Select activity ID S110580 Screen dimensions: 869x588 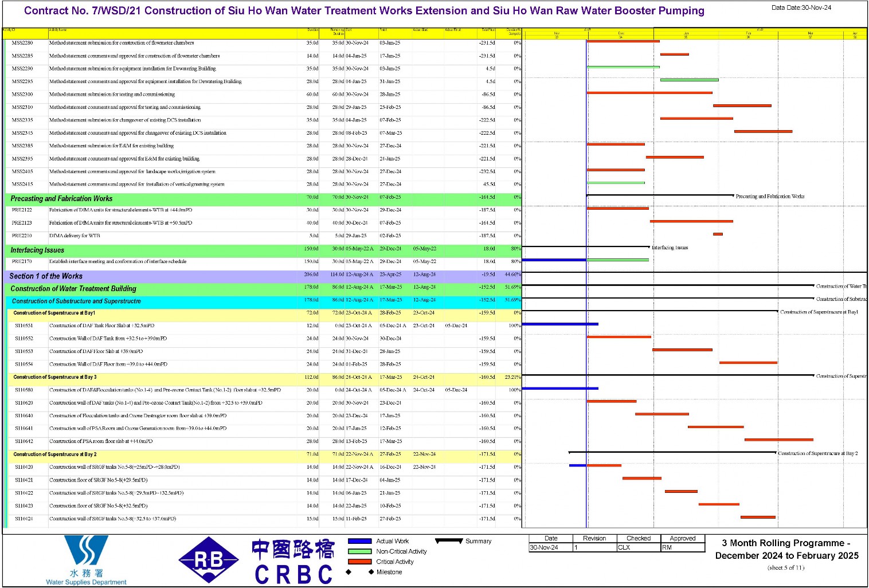click(24, 390)
